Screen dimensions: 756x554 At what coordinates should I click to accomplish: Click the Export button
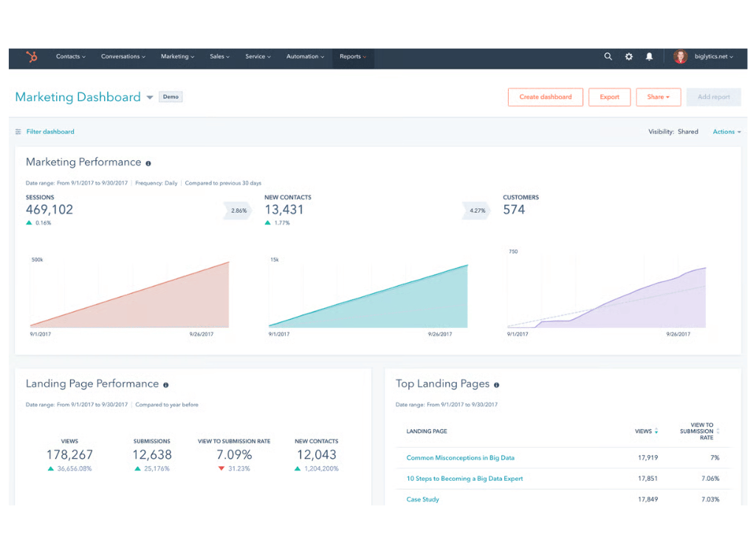pos(609,97)
